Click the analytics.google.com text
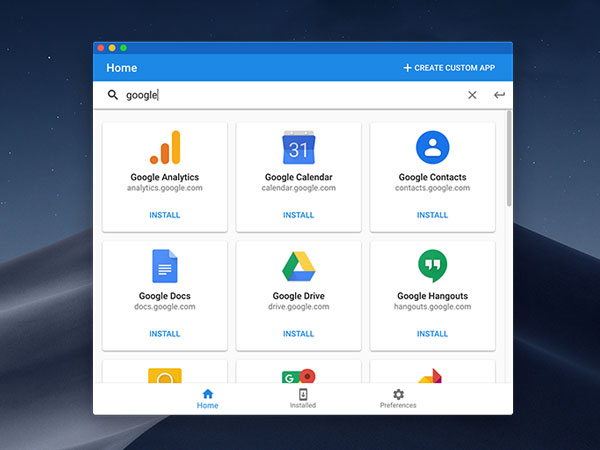 [165, 188]
